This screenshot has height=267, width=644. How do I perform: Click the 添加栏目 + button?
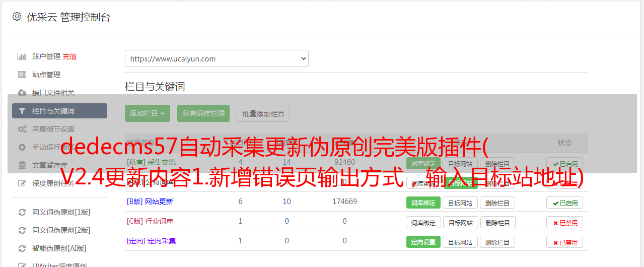[148, 113]
